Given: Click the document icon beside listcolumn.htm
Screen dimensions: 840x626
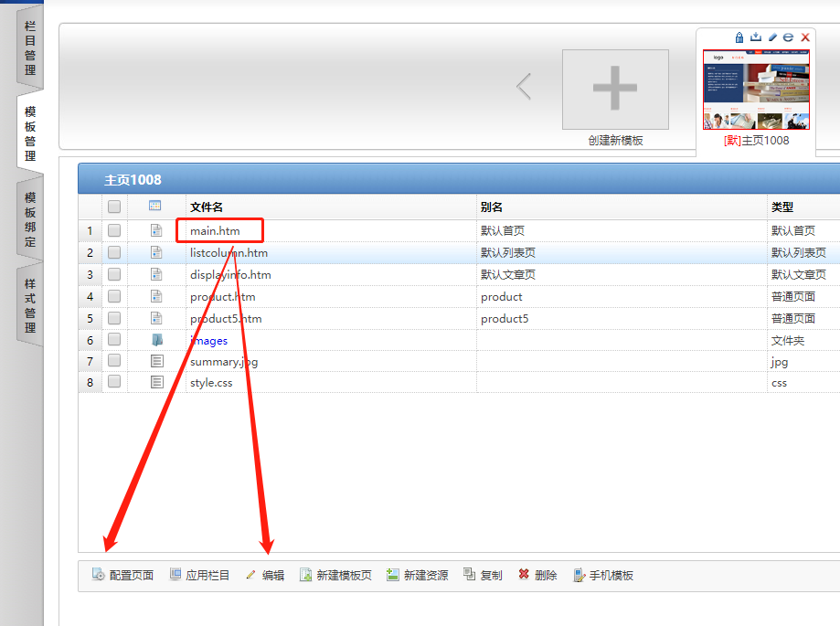Looking at the screenshot, I should pyautogui.click(x=155, y=252).
